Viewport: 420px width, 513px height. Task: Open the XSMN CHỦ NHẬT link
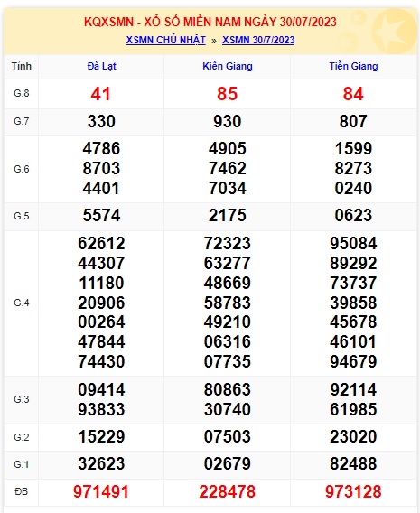click(166, 40)
